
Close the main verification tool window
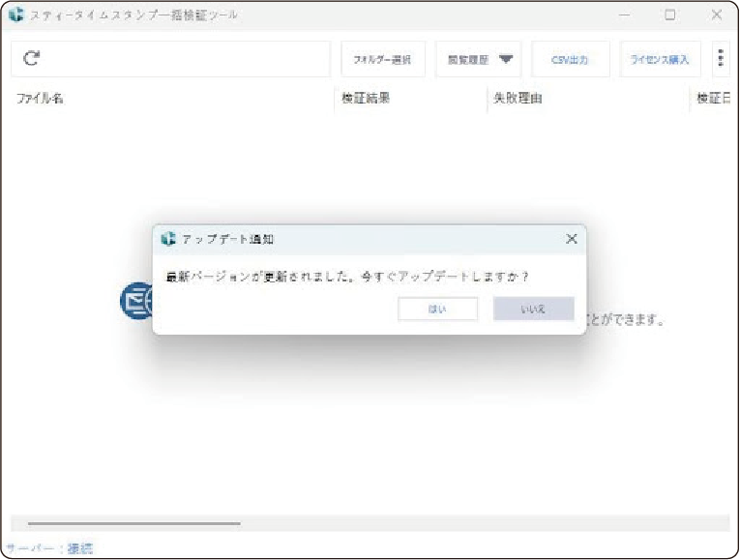click(716, 15)
